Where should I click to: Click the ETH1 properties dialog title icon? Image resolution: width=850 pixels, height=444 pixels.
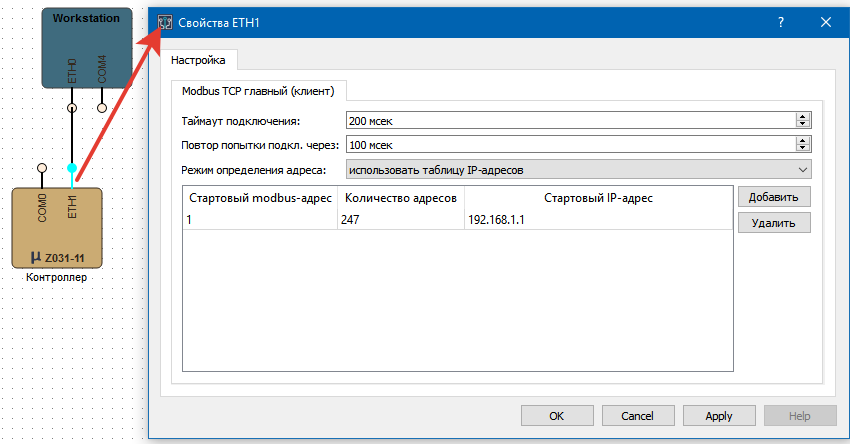coord(165,22)
